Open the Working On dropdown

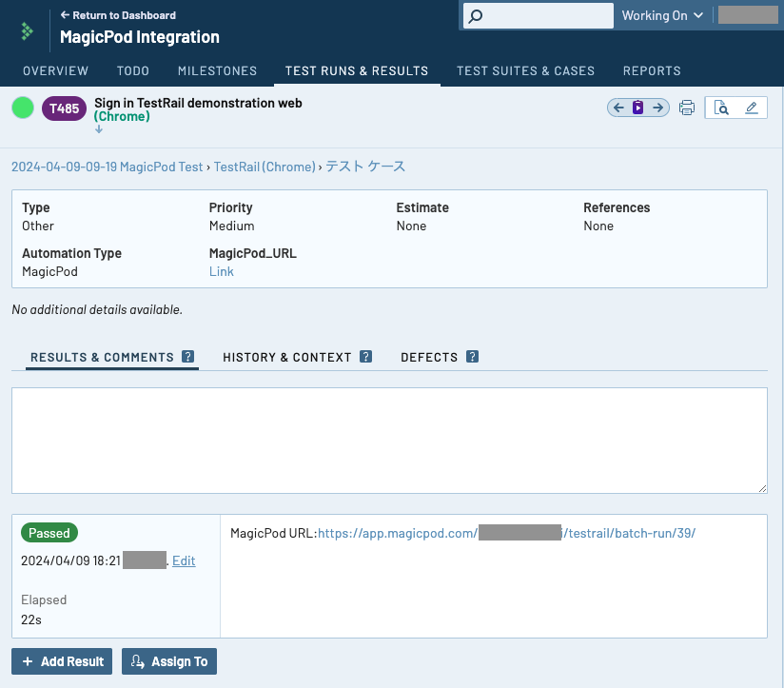662,15
